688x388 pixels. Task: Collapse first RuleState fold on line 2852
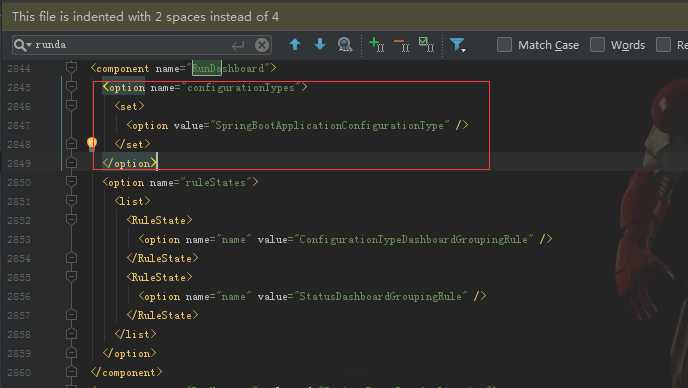(x=71, y=219)
